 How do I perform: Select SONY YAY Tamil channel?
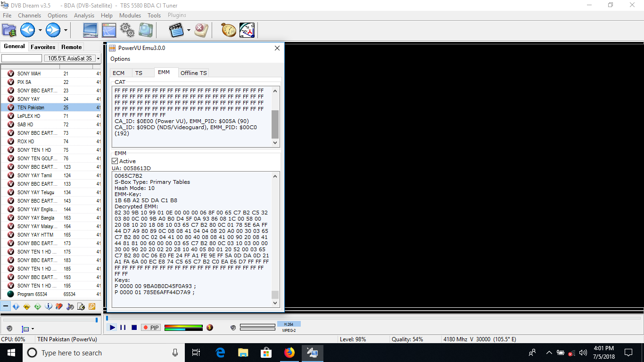click(x=51, y=175)
